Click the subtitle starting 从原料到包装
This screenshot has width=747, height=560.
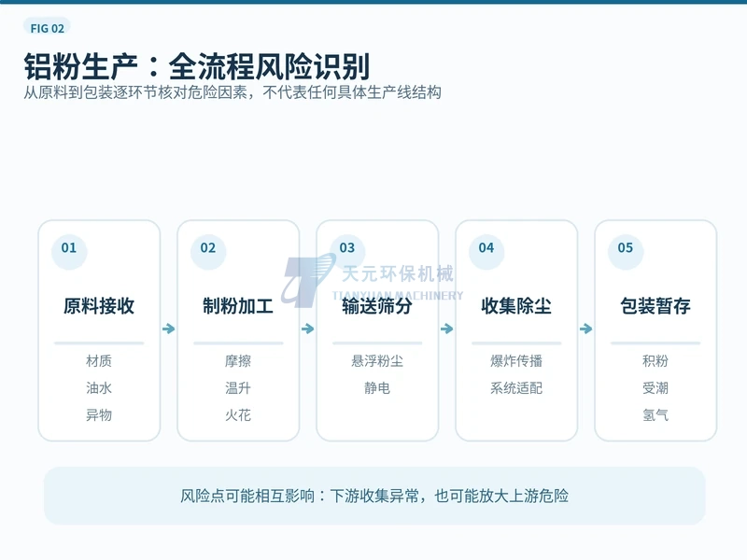233,92
